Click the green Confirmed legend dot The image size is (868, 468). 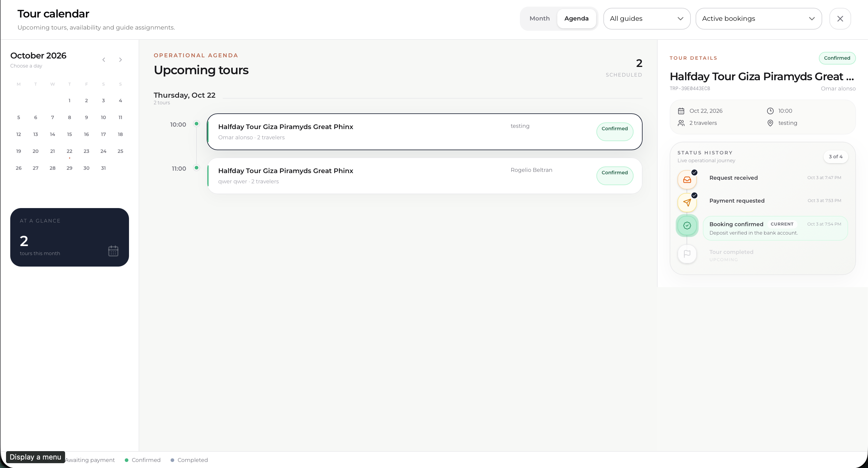pyautogui.click(x=126, y=460)
